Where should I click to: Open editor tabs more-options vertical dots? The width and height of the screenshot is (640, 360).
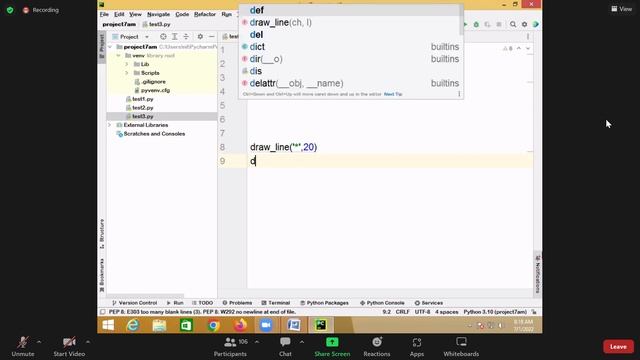528,37
